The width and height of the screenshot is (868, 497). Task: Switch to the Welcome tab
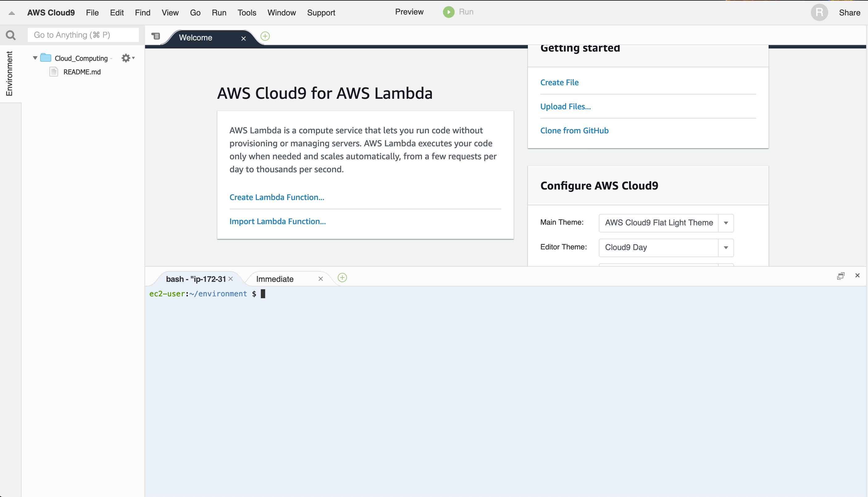point(196,38)
